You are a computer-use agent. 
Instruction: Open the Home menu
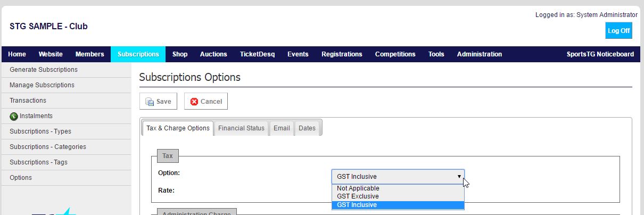17,54
